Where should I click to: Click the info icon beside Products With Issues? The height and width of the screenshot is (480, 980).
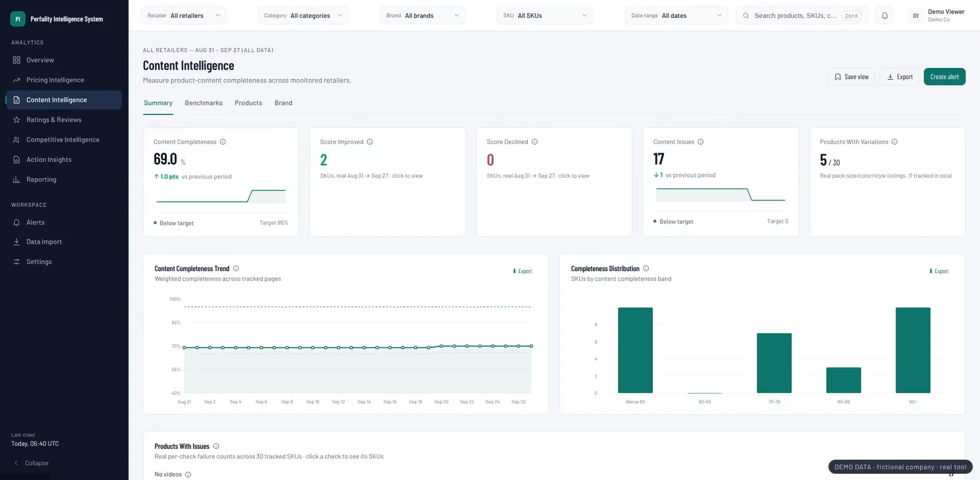pos(216,446)
